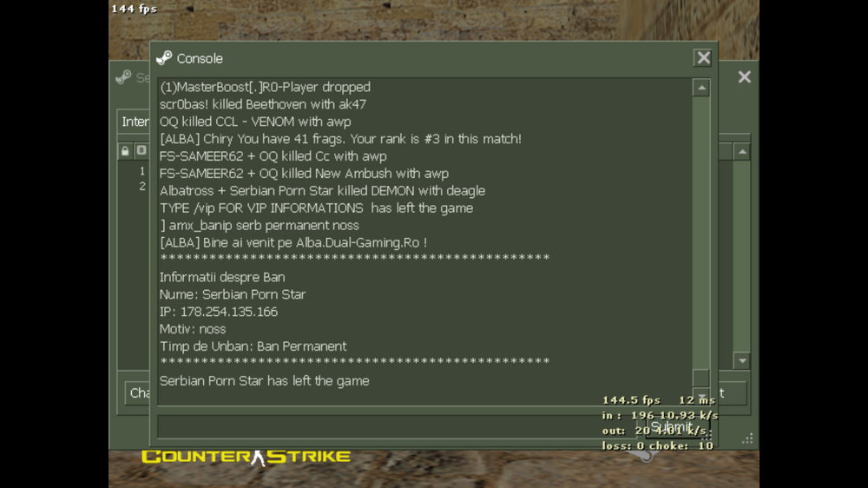Grab the server browser resize grip corner
868x488 pixels.
pyautogui.click(x=747, y=439)
